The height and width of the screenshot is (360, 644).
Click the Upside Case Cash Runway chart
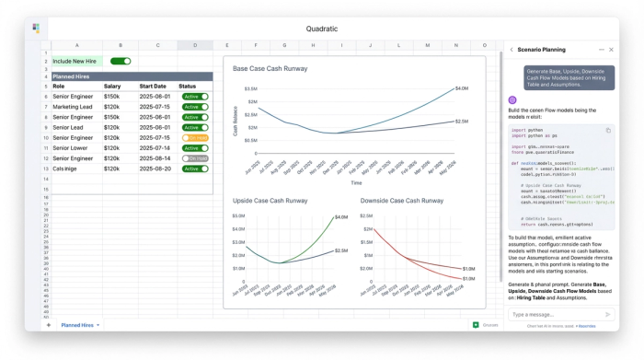coord(290,248)
